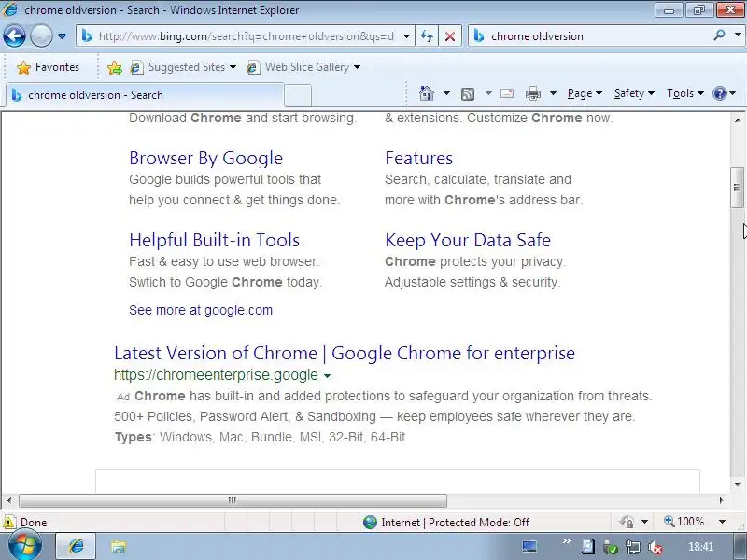Expand the Print options dropdown arrow

point(553,93)
